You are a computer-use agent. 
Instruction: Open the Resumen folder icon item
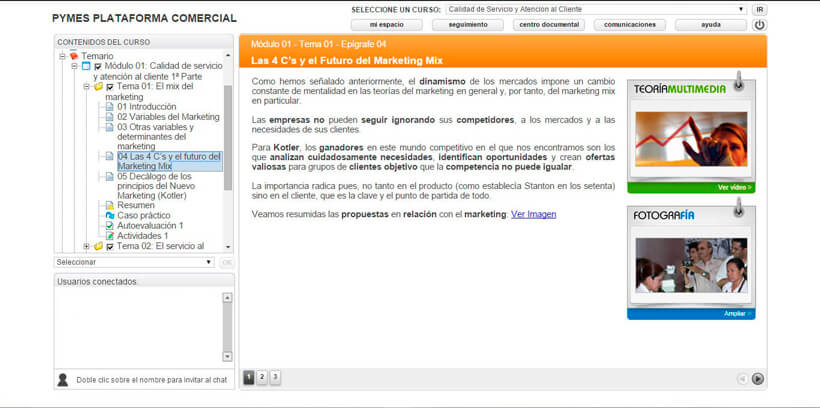click(109, 205)
